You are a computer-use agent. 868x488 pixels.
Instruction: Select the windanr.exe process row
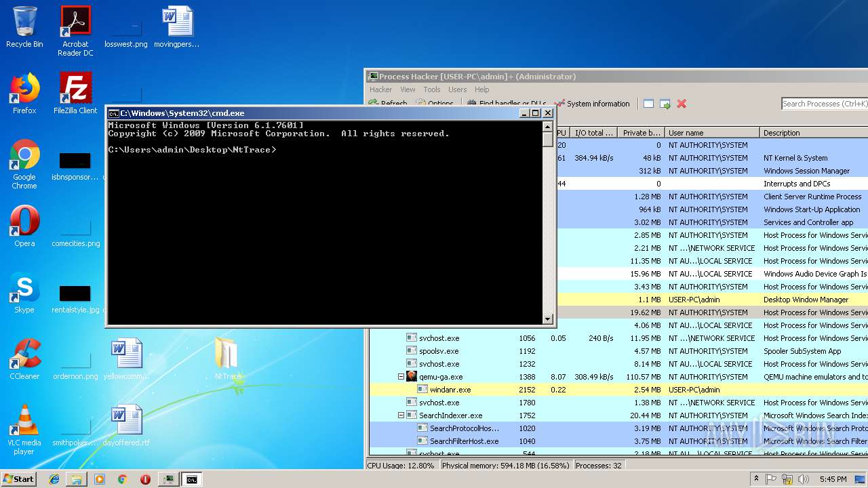(x=618, y=390)
